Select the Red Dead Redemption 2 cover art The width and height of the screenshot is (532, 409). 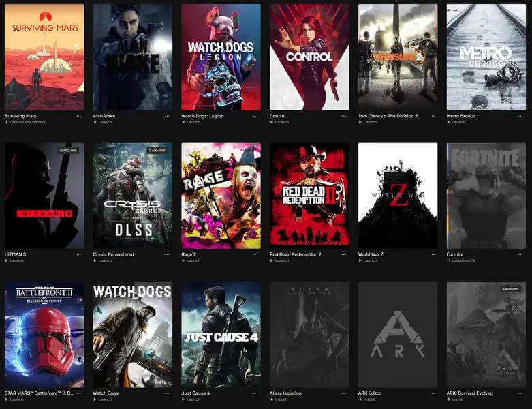[309, 196]
